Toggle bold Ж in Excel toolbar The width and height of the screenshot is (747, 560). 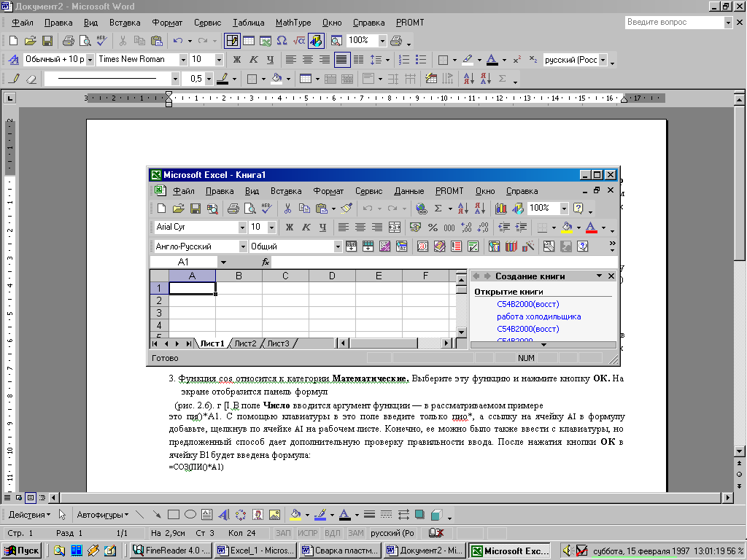tap(289, 227)
